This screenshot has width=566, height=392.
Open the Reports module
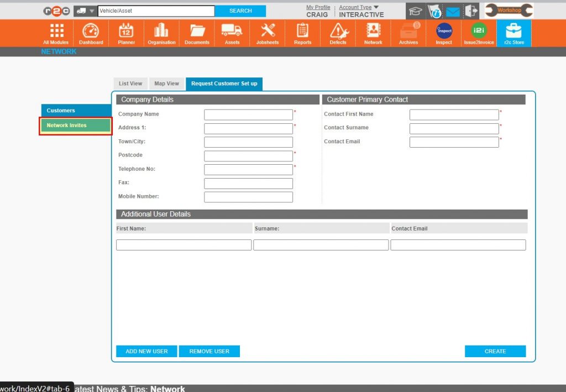pos(302,33)
